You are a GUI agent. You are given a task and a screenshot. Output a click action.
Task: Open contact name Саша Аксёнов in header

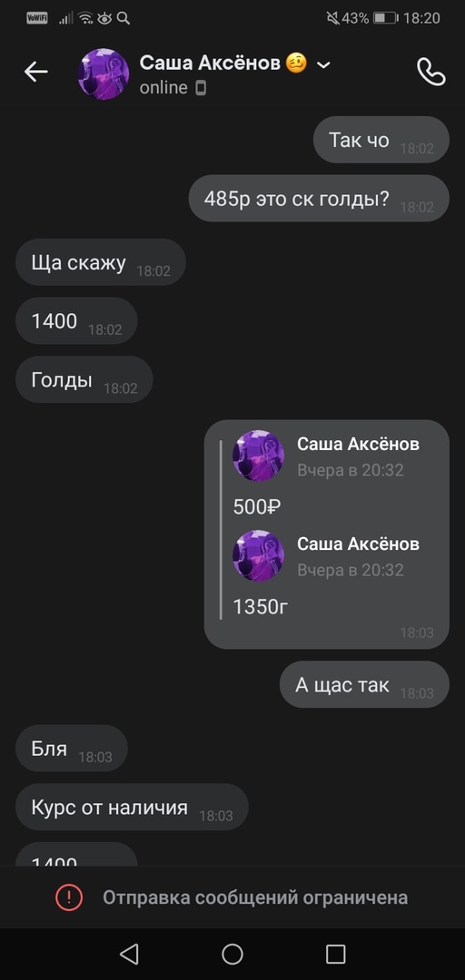click(x=211, y=63)
